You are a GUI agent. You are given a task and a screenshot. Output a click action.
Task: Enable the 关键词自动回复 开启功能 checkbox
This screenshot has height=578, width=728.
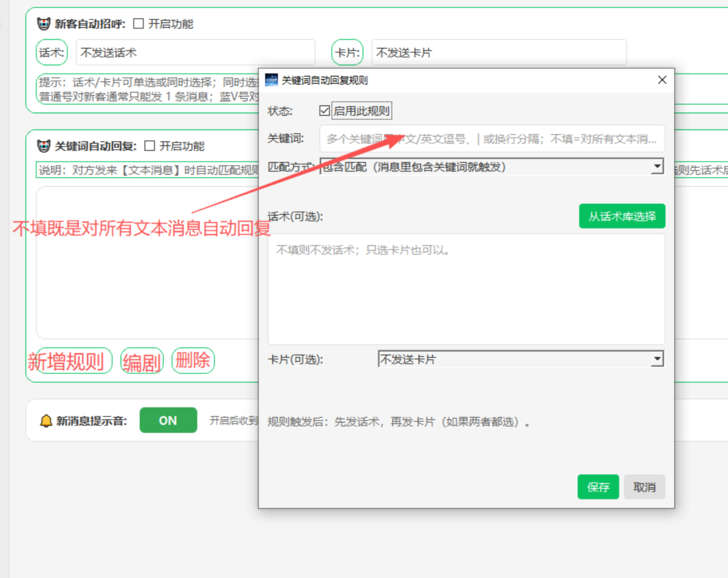tap(150, 146)
